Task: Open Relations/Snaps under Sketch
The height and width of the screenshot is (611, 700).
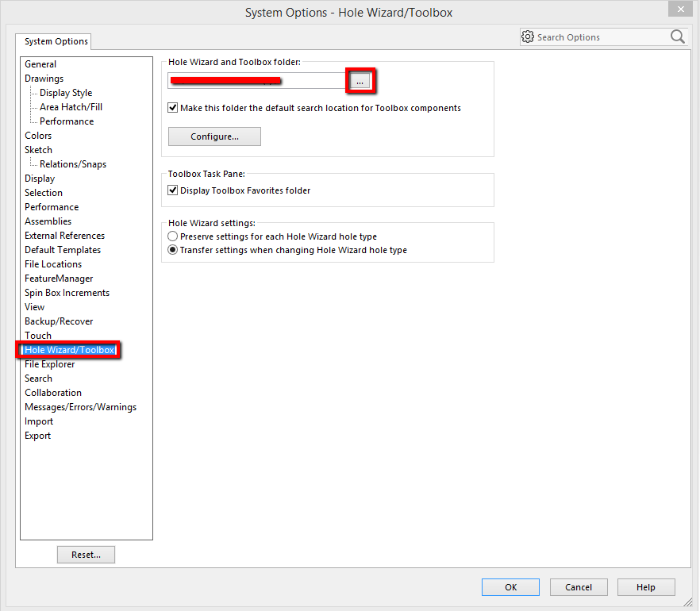Action: pos(73,164)
